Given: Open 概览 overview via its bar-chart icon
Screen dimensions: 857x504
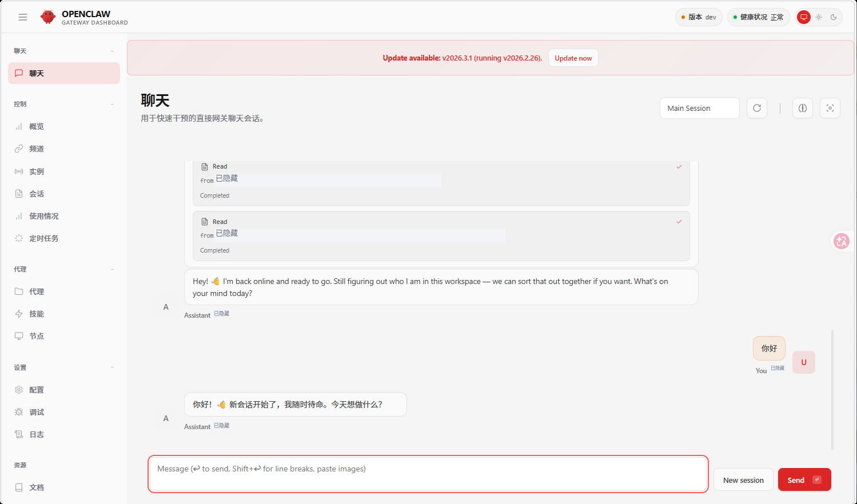Looking at the screenshot, I should (x=19, y=126).
